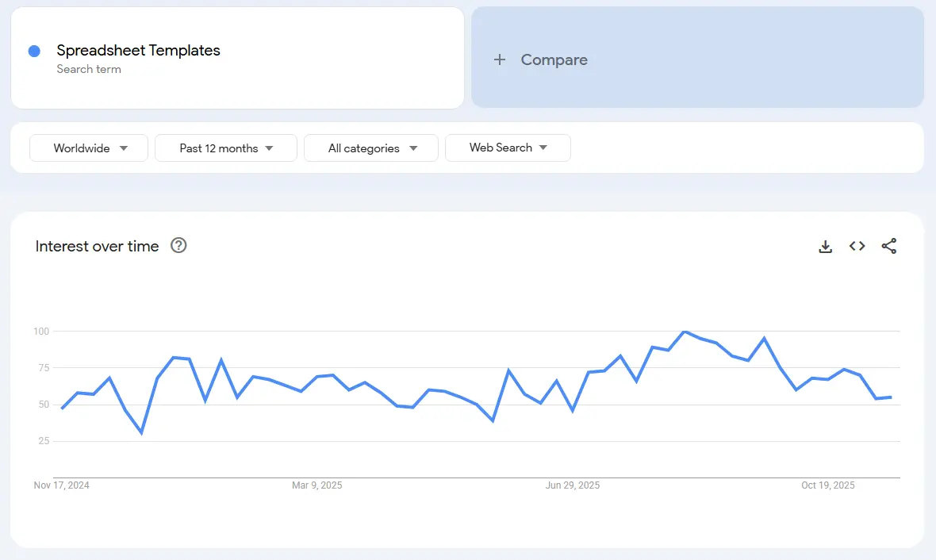Edit the Spreadsheet Templates search term
The image size is (936, 560).
click(x=138, y=51)
